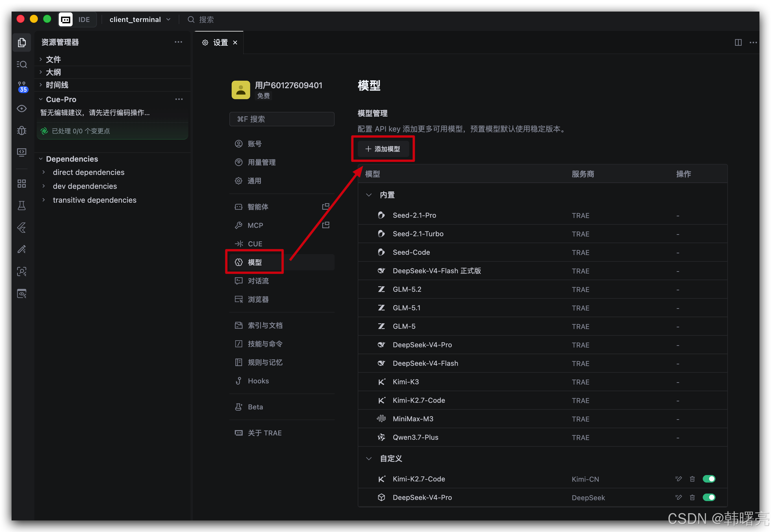Disable the custom Kimi-K2.7-Code model toggle

click(x=709, y=479)
